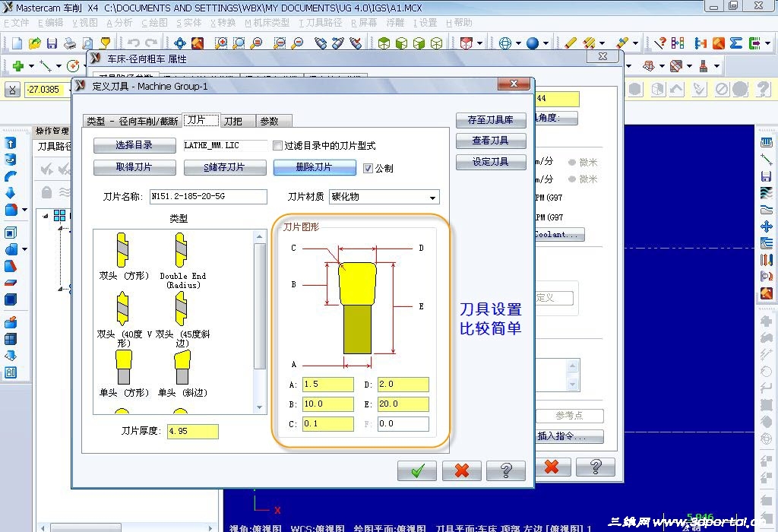Click the 选择目录 button

tap(134, 145)
